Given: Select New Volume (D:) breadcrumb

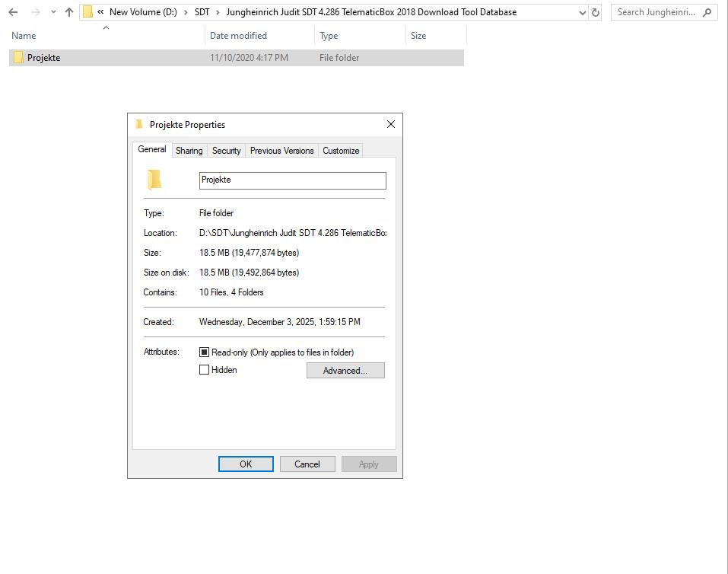Looking at the screenshot, I should pos(143,12).
